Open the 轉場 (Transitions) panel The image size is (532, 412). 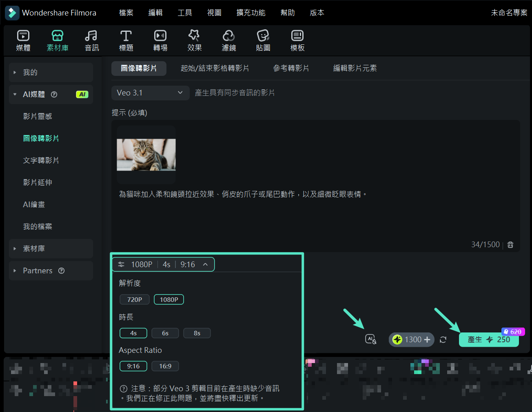click(x=160, y=40)
